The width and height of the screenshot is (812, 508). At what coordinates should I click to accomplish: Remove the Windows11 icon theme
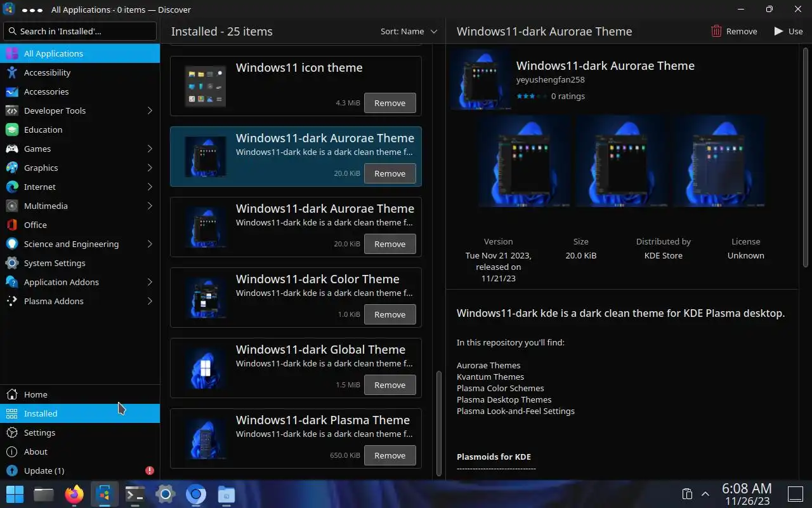point(390,103)
